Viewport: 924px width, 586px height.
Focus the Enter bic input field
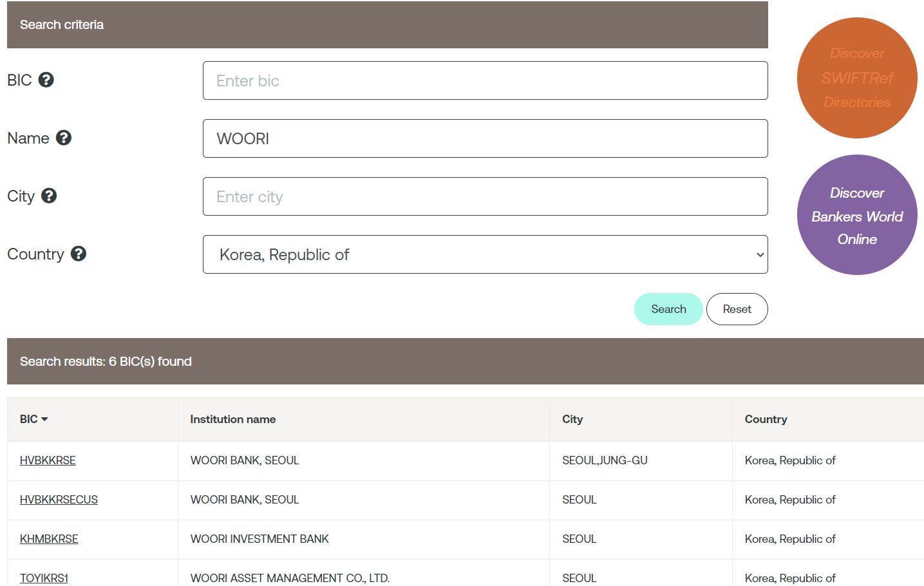(485, 80)
